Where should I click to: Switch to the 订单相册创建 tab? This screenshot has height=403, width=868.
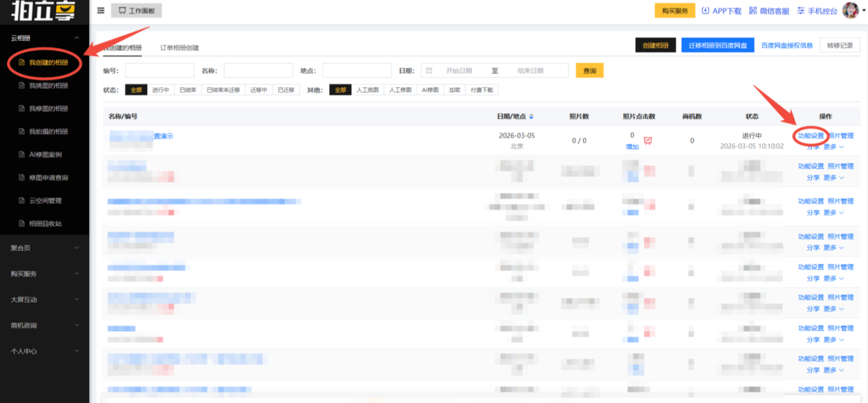(x=180, y=47)
